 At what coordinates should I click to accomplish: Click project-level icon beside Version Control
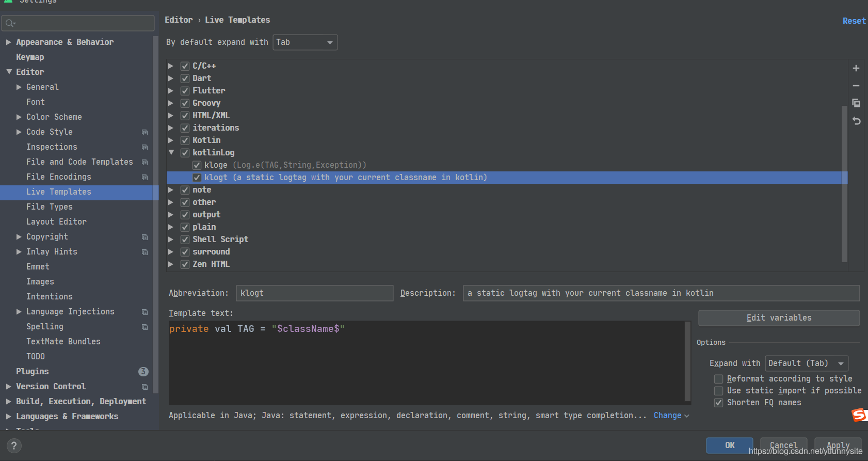[x=145, y=387]
